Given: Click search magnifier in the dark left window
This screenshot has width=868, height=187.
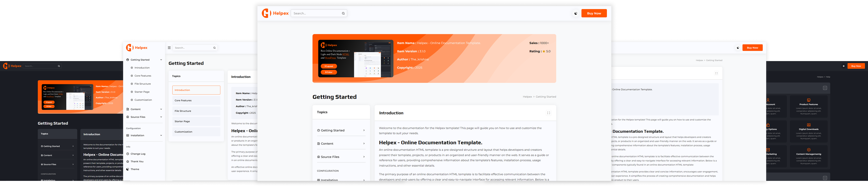Looking at the screenshot, I should point(59,66).
